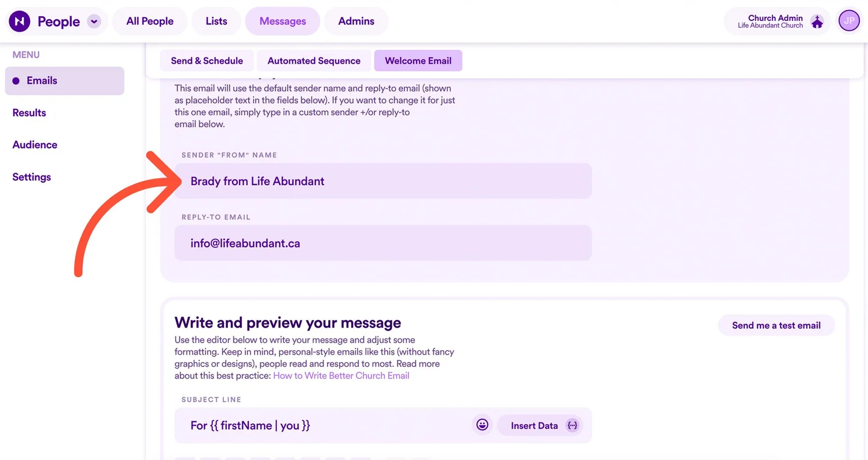Open the JP profile avatar
Viewport: 868px width, 460px height.
click(x=849, y=20)
